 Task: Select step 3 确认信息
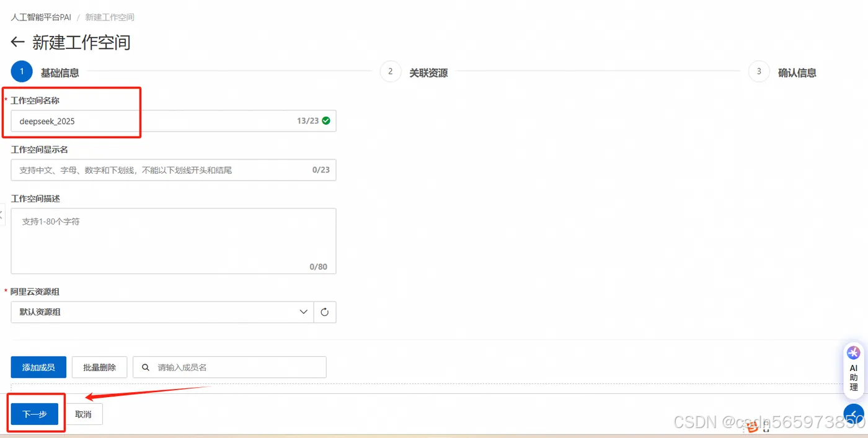[782, 72]
